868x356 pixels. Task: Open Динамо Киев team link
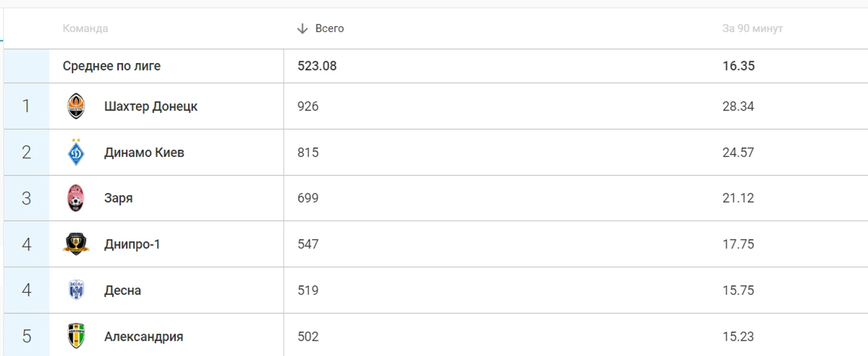(x=144, y=152)
